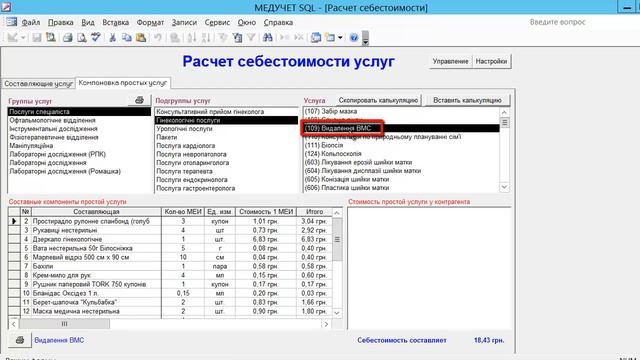Screen dimensions: 640x360
Task: Click the Управление button
Action: point(450,61)
